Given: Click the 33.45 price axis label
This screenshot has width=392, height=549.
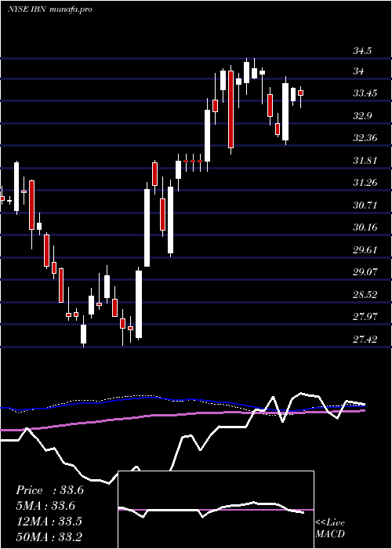Looking at the screenshot, I should (365, 93).
